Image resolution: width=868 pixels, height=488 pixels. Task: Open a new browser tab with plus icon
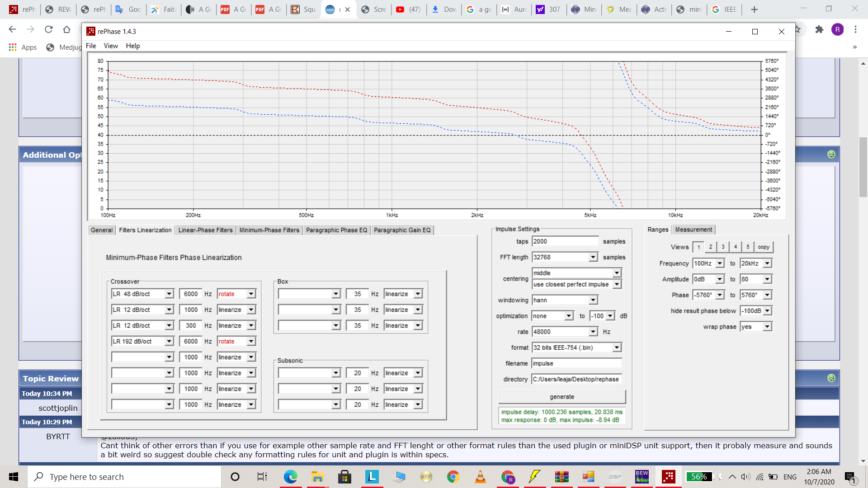click(754, 9)
